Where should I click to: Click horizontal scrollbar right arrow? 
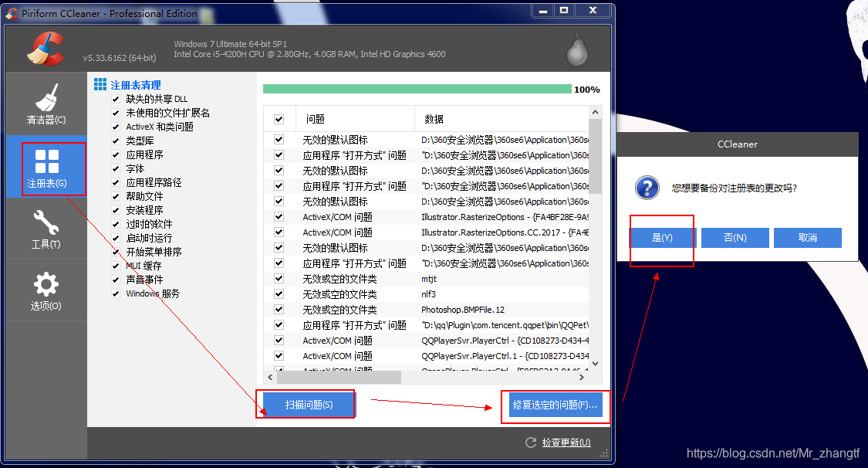click(582, 377)
